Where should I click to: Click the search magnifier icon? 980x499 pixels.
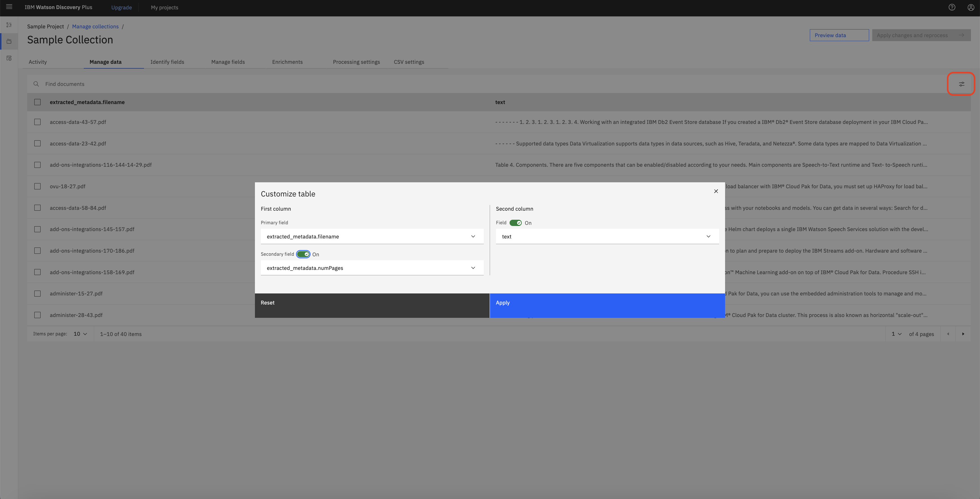point(36,84)
